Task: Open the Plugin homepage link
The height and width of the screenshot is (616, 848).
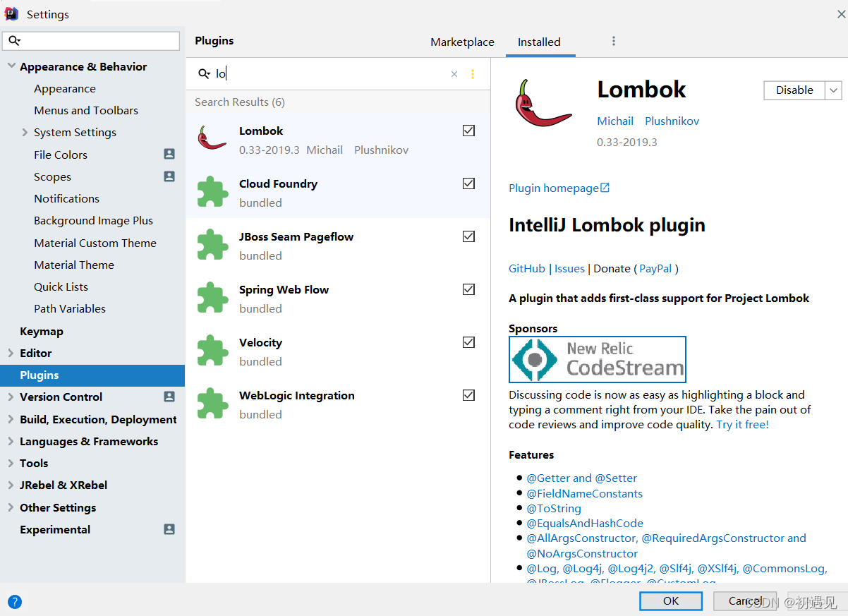Action: pyautogui.click(x=559, y=188)
